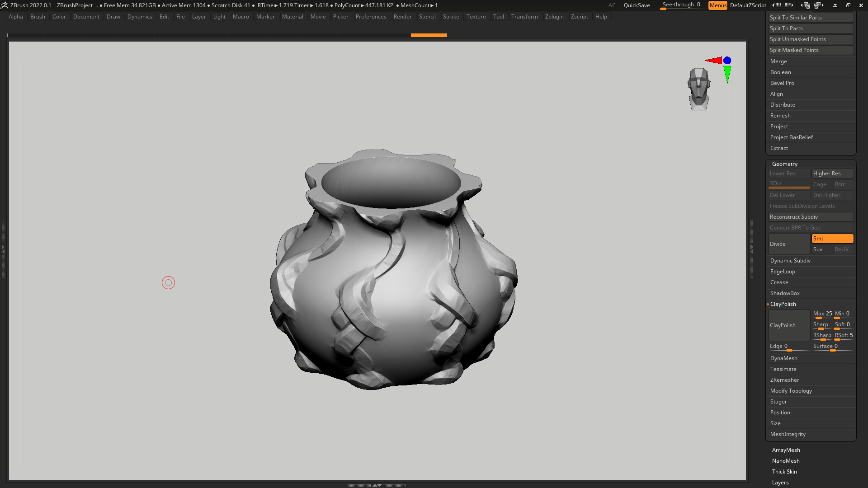Click the sculpted vase model in viewport
Image resolution: width=868 pixels, height=488 pixels.
(x=393, y=269)
